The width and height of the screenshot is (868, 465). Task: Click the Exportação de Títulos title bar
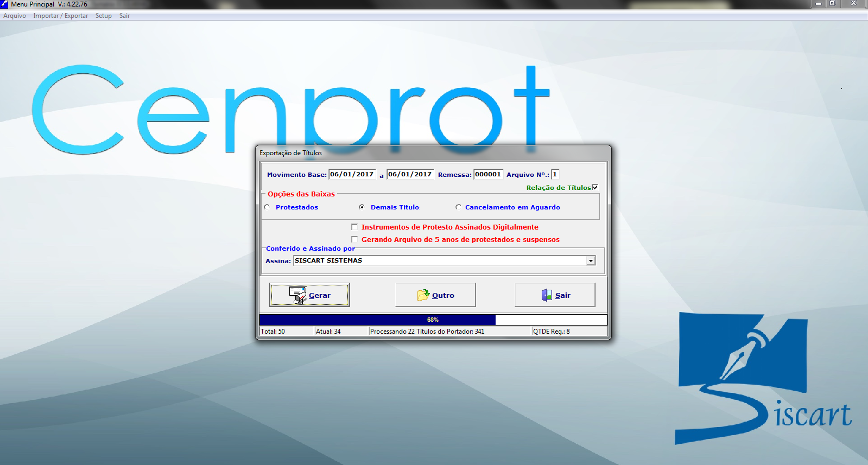tap(433, 153)
